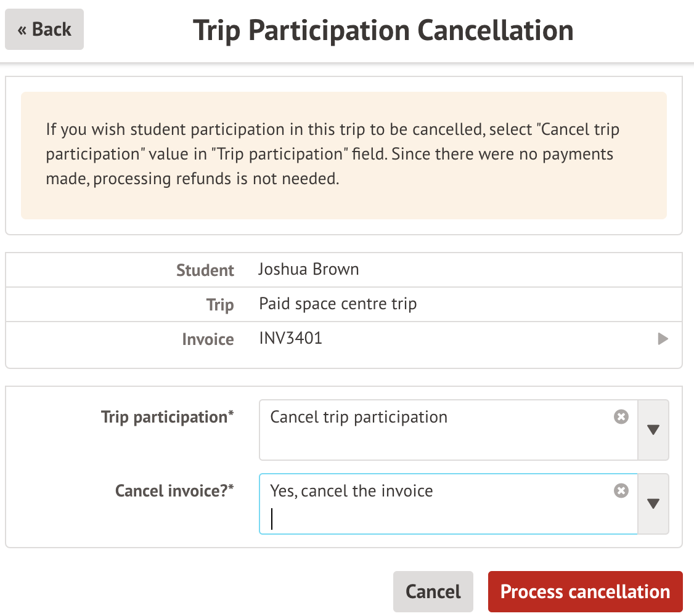Open the Trip participation dropdown arrow
Viewport: 694px width, 616px height.
[653, 430]
